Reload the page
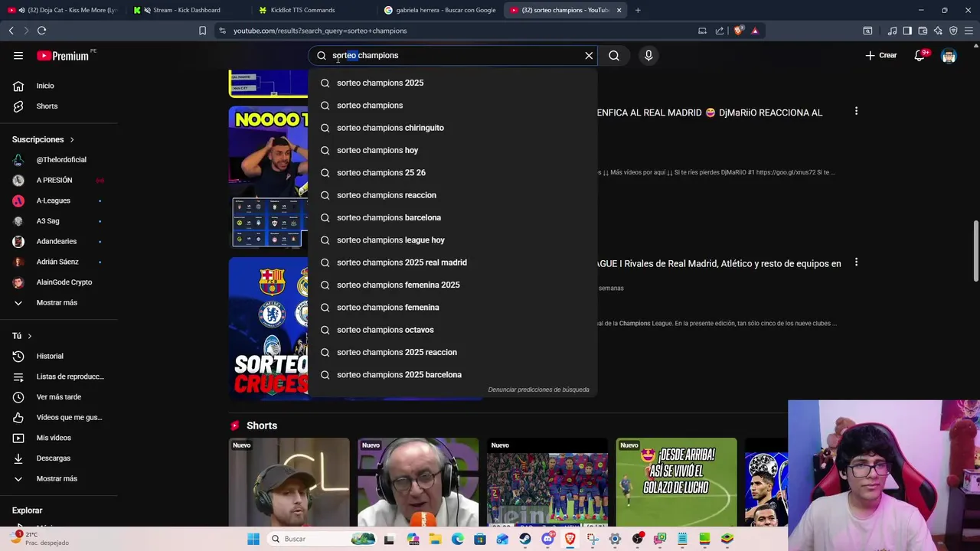This screenshot has height=551, width=980. (41, 31)
